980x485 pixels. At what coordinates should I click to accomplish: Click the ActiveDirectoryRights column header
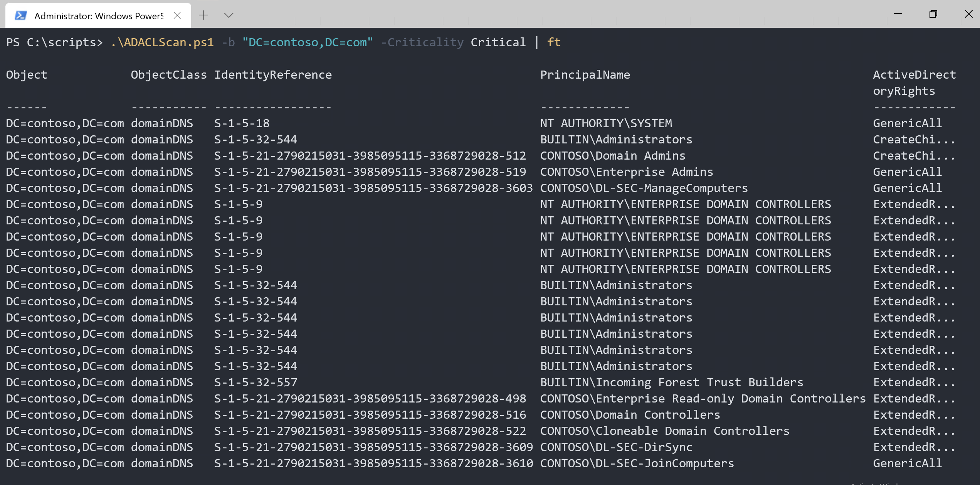[x=914, y=83]
